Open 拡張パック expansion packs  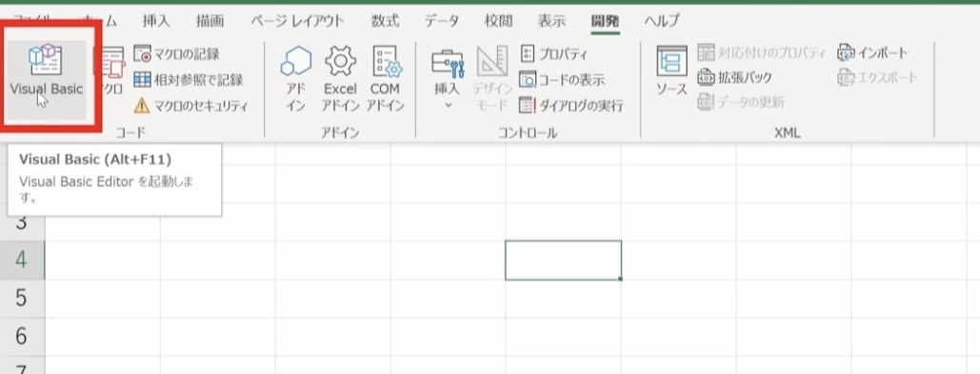[734, 77]
